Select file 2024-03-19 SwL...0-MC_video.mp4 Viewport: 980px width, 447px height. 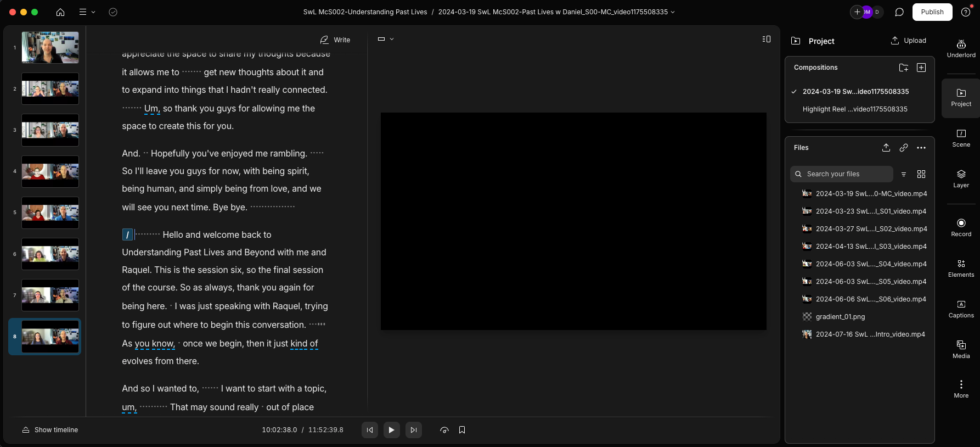864,194
